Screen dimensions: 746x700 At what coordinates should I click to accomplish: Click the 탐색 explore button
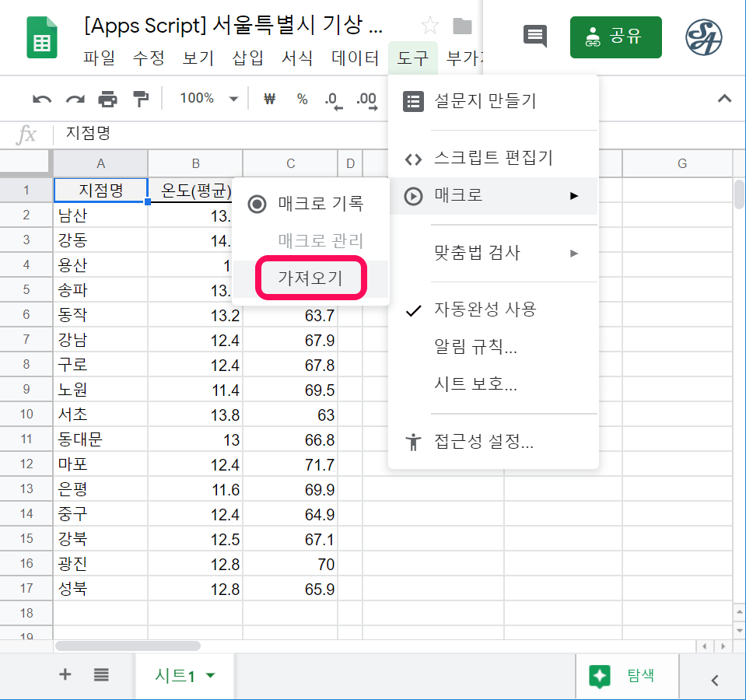click(626, 676)
